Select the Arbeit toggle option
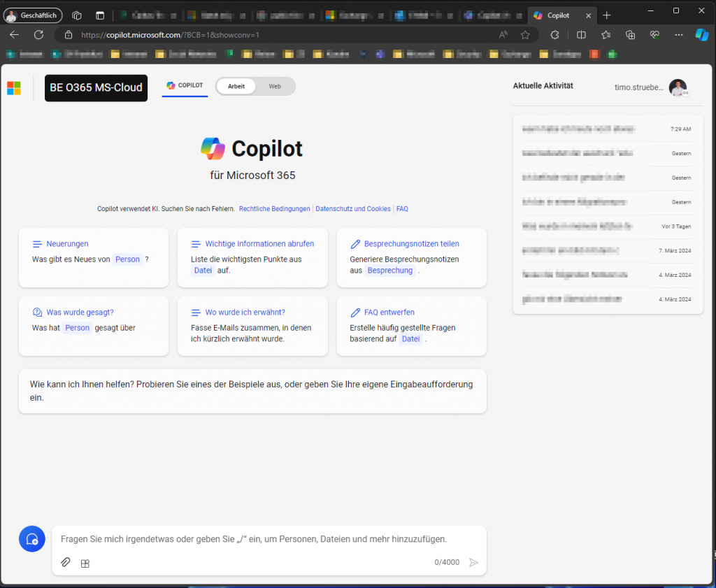This screenshot has width=716, height=588. tap(236, 86)
